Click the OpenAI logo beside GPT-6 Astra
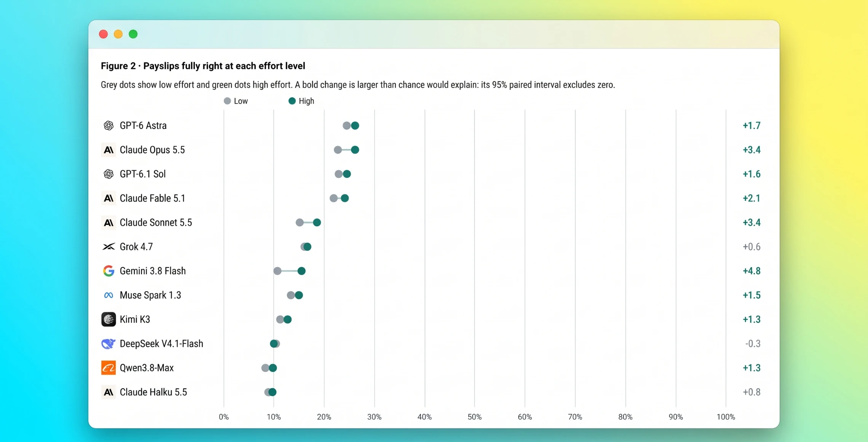The image size is (868, 442). point(108,125)
